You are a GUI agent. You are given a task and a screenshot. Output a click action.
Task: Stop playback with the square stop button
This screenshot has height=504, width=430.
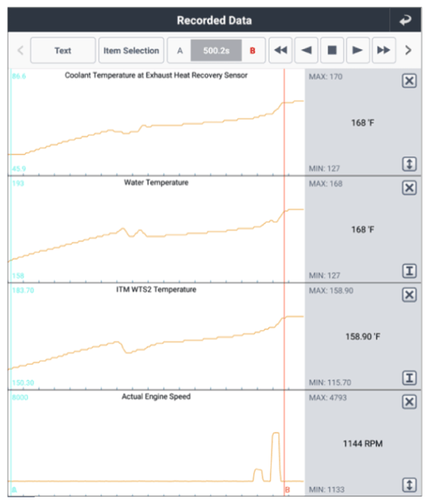pyautogui.click(x=332, y=50)
